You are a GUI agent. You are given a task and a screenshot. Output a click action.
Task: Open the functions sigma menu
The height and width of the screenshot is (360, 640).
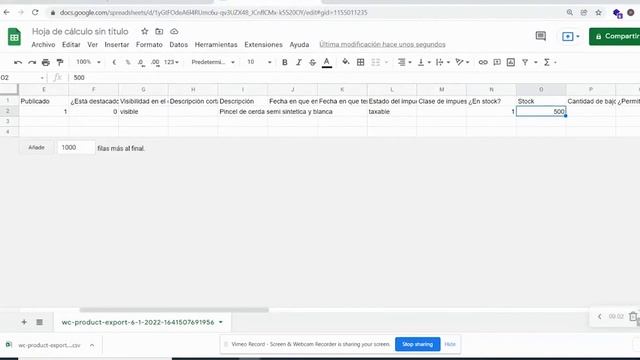pos(547,62)
